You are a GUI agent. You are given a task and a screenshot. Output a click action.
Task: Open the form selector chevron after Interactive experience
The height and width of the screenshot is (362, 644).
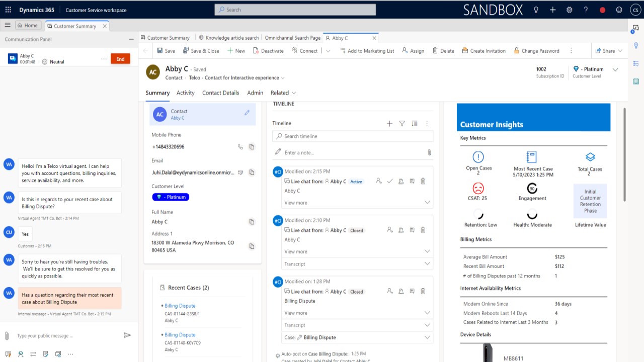click(x=283, y=78)
